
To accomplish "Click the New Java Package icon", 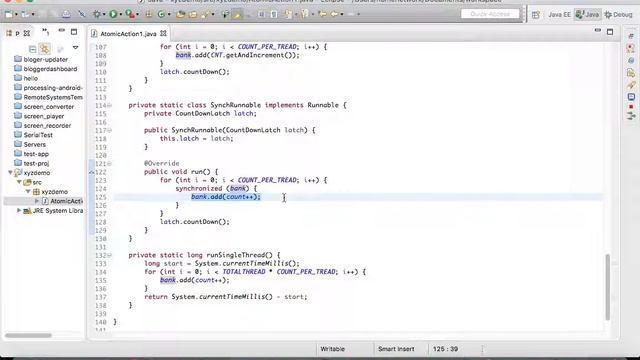I will pos(148,14).
